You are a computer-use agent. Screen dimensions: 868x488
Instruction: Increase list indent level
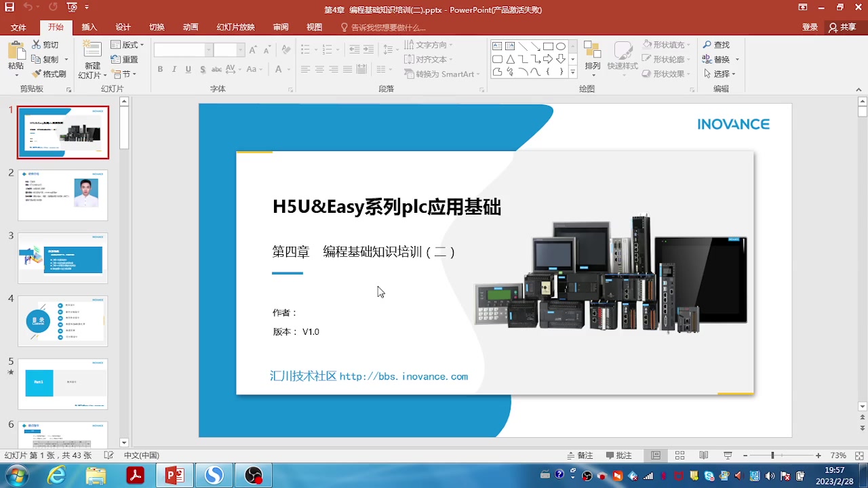point(368,49)
